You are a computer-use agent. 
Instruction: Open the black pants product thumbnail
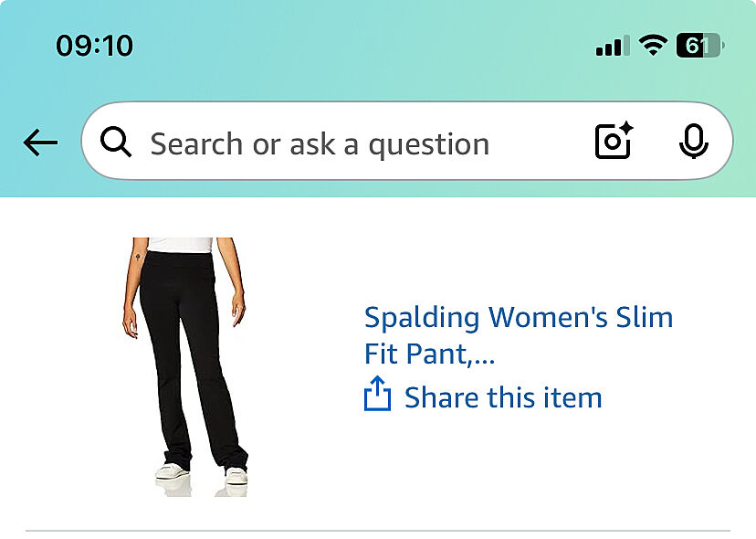tap(185, 364)
